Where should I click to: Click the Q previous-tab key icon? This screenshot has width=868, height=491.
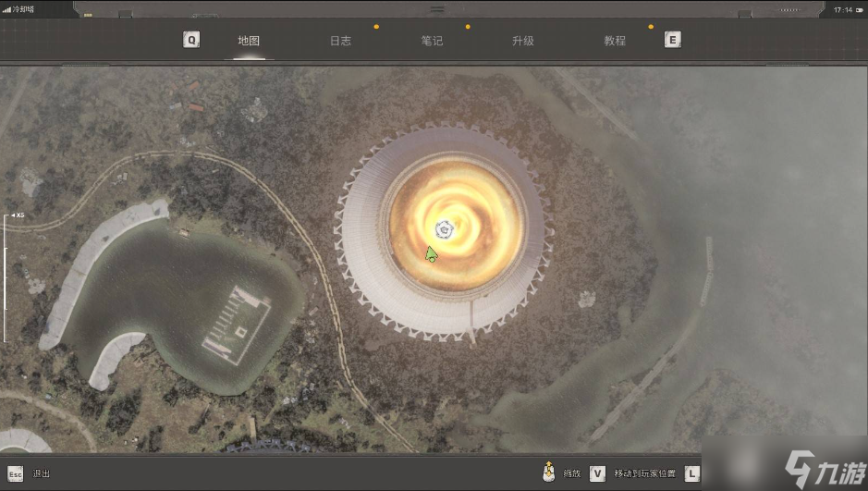point(191,40)
